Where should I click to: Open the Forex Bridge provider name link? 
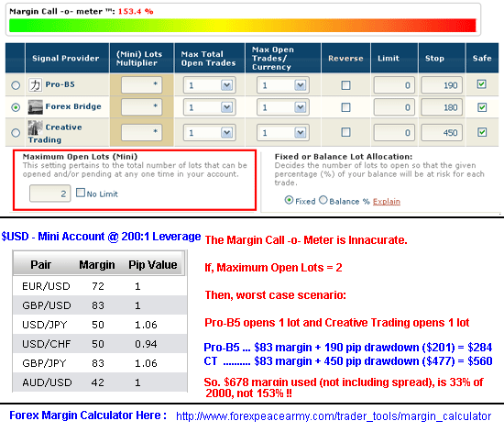point(73,106)
